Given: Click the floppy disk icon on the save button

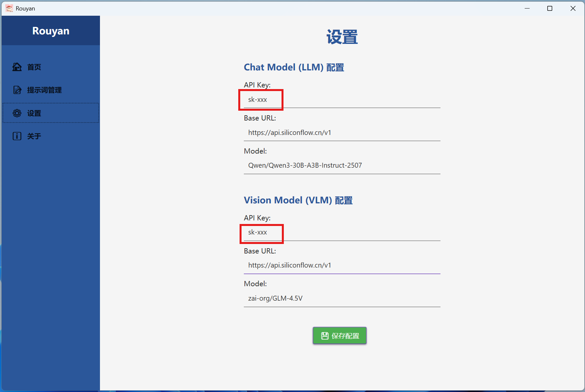Looking at the screenshot, I should coord(324,336).
